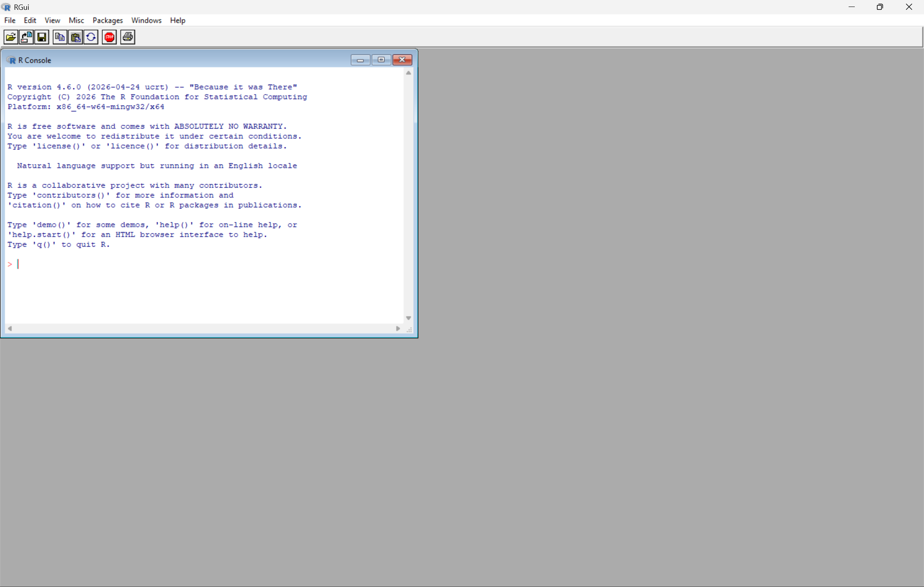The width and height of the screenshot is (924, 587).
Task: Maximize the R Console window
Action: point(381,60)
